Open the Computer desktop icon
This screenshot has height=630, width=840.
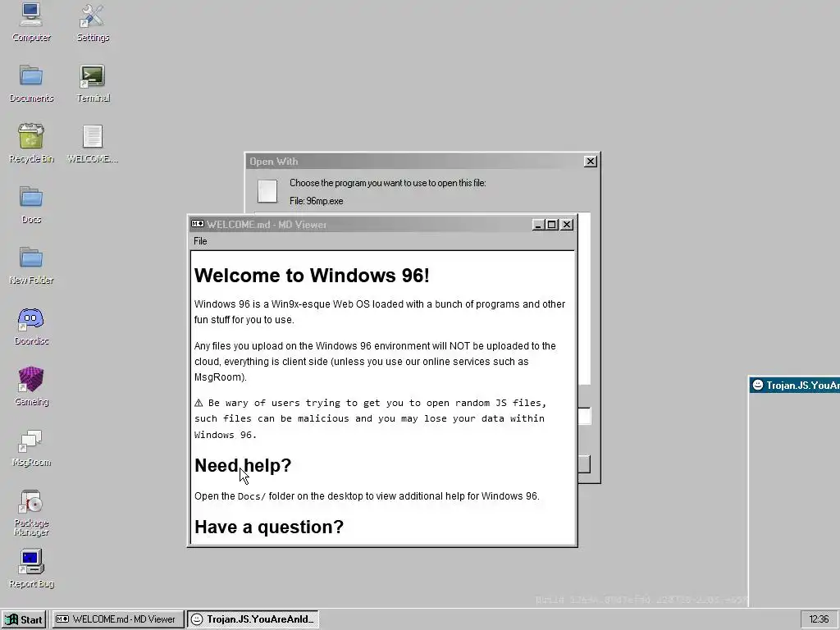tap(31, 21)
